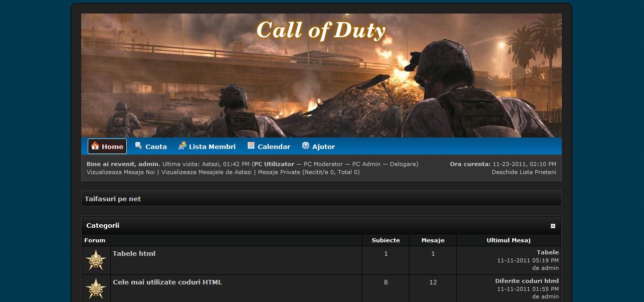Click the Call of Duty banner image

pyautogui.click(x=321, y=75)
